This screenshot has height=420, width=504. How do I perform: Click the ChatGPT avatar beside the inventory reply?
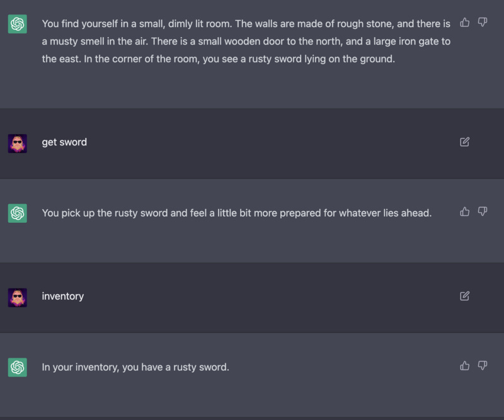pyautogui.click(x=17, y=366)
